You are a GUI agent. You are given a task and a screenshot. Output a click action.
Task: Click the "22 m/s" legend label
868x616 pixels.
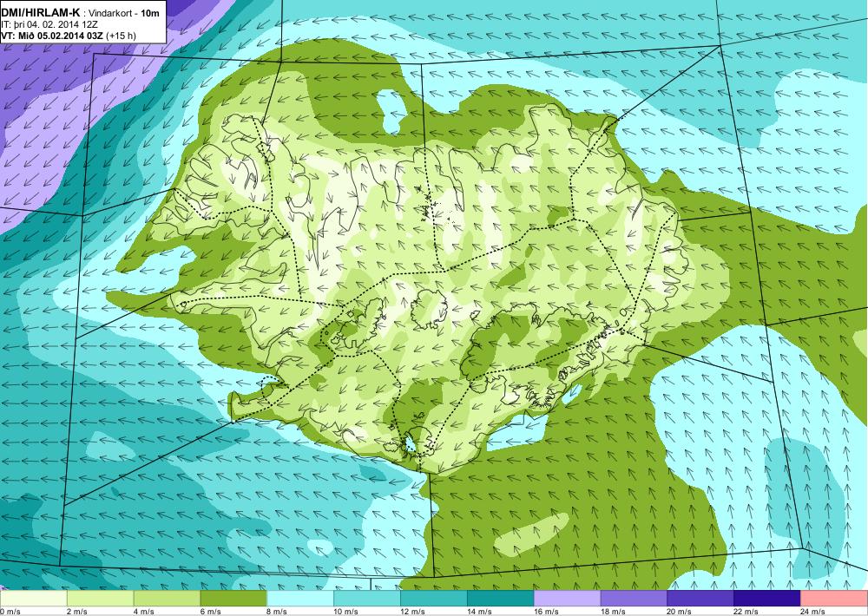coord(746,611)
